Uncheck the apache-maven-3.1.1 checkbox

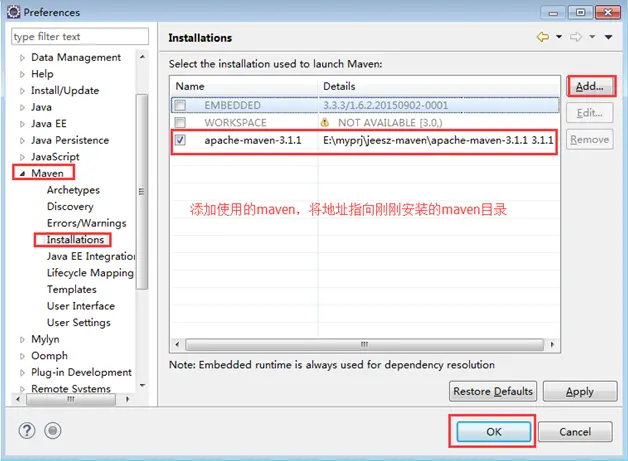coord(180,140)
